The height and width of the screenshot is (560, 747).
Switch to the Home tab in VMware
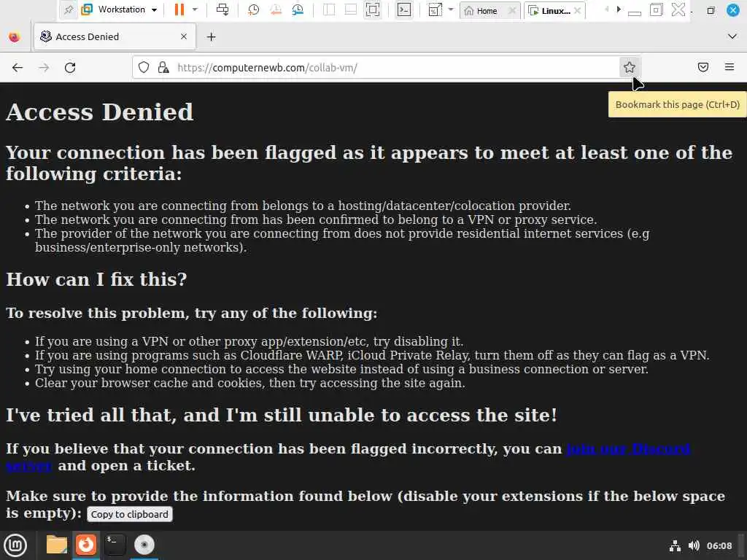click(481, 10)
